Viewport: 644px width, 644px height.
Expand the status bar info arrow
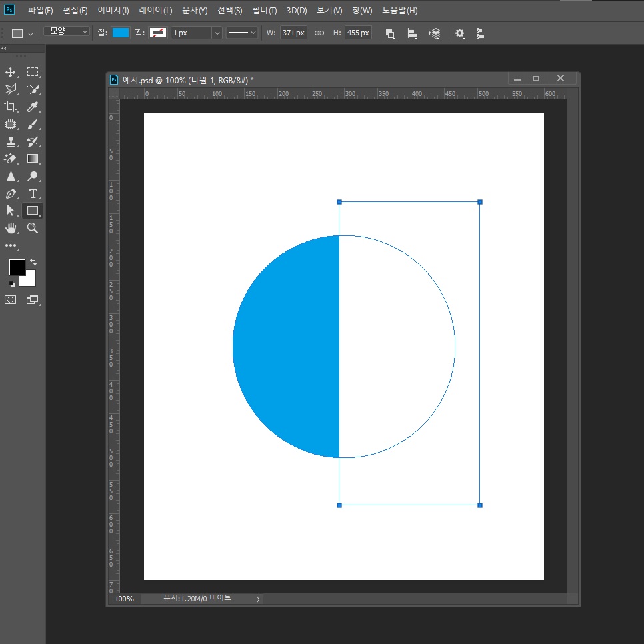pos(258,599)
